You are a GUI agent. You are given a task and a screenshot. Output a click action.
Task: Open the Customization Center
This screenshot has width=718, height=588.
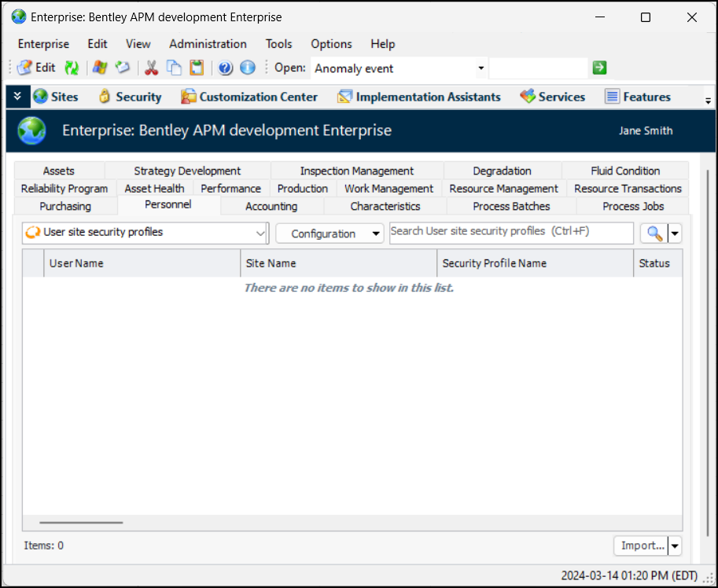point(249,97)
